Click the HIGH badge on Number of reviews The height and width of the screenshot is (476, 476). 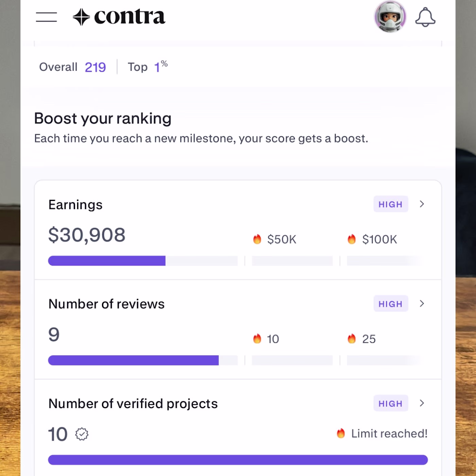[391, 304]
